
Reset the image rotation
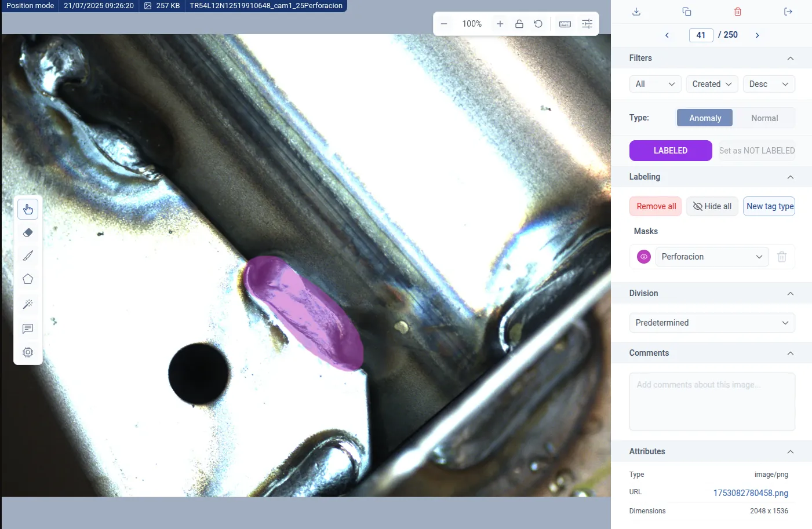(538, 23)
